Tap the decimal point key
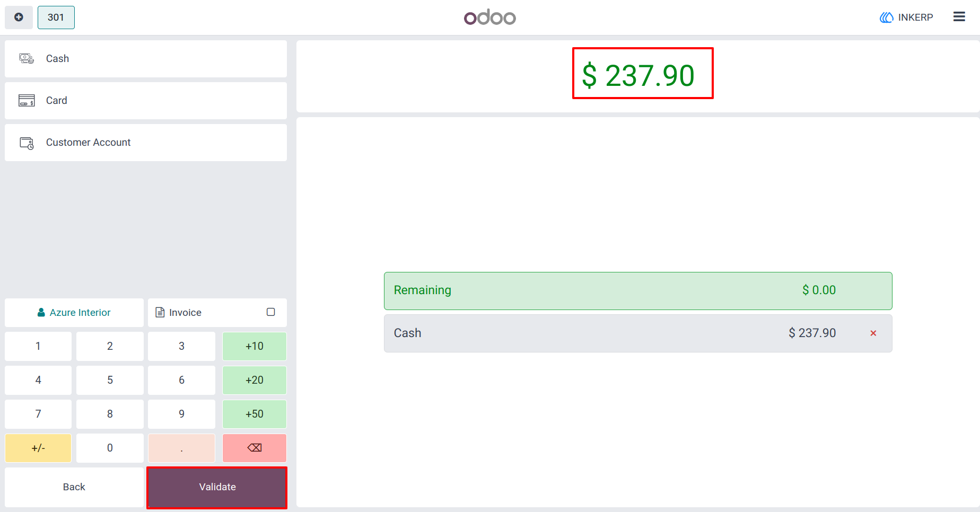The height and width of the screenshot is (512, 980). click(x=181, y=448)
